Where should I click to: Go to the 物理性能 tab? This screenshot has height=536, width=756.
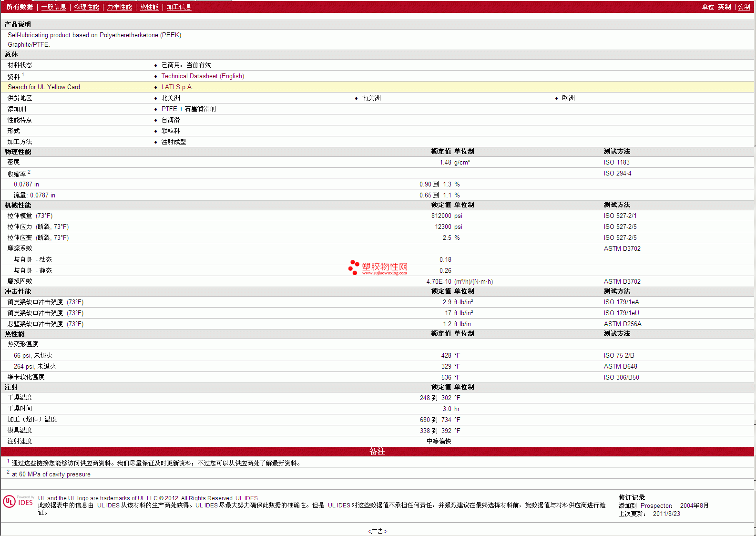[x=86, y=7]
